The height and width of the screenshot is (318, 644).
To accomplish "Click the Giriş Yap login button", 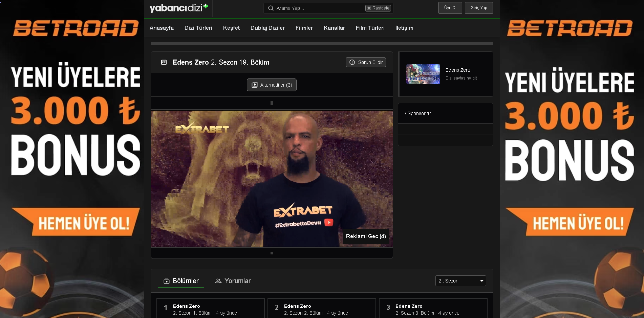I will tap(479, 8).
